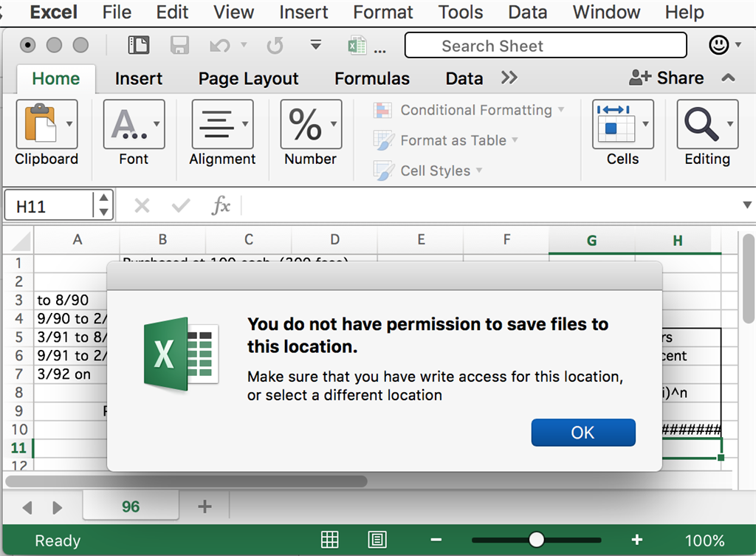Open Customize Quick Access Toolbar menu

(x=316, y=45)
